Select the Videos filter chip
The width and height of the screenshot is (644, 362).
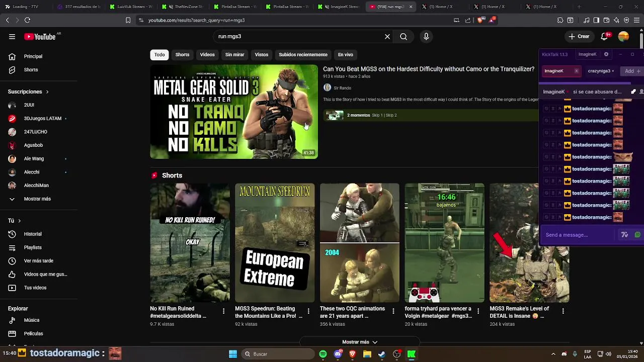207,54
